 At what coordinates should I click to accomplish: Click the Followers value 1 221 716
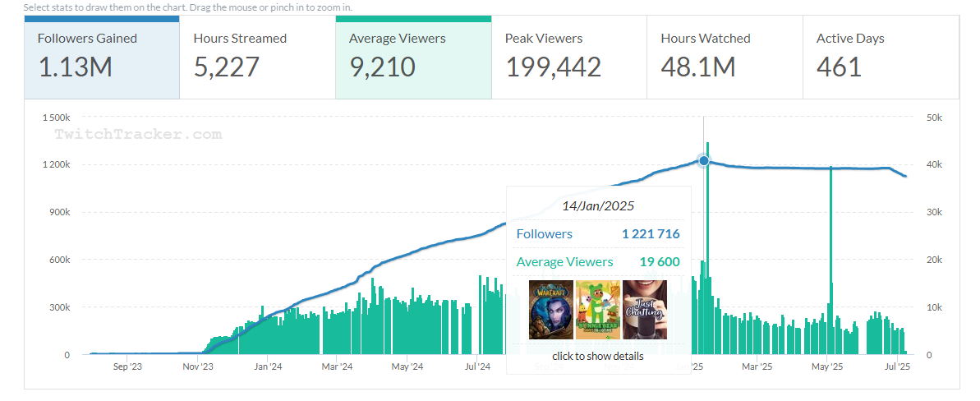[x=651, y=234]
